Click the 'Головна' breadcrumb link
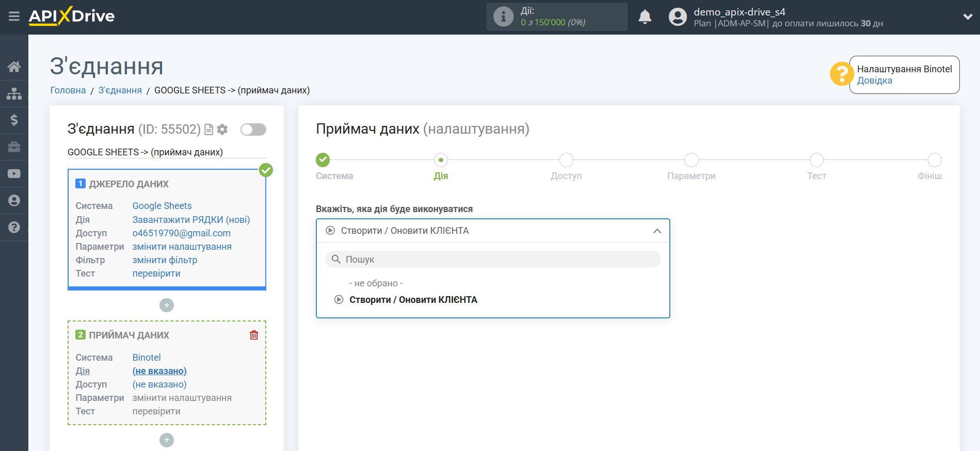The image size is (980, 451). [x=68, y=90]
